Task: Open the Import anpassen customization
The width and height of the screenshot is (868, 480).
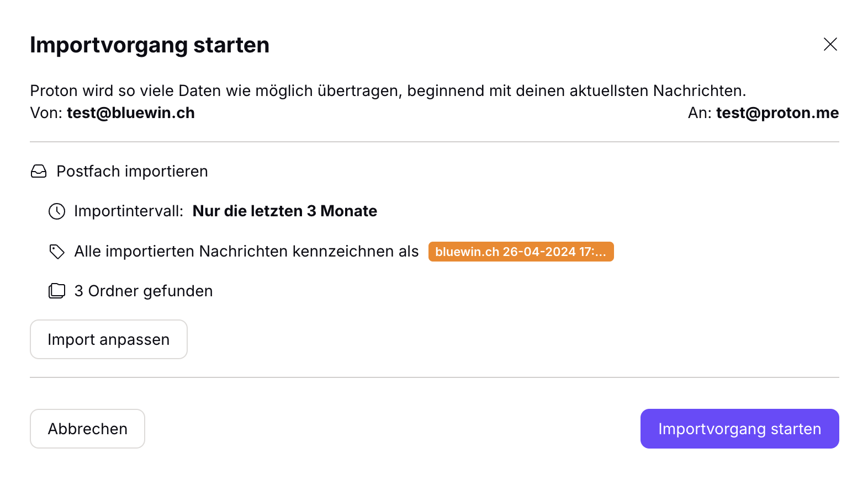Action: coord(109,339)
